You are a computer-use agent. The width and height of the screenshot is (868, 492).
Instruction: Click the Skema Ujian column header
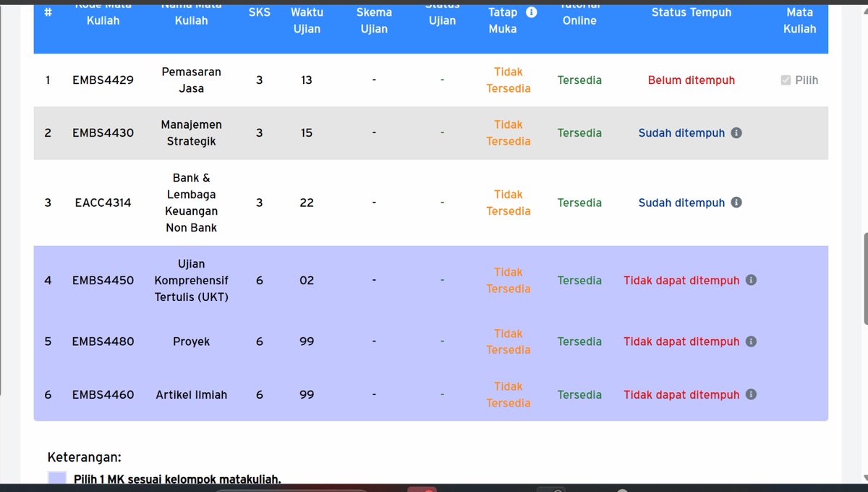click(x=374, y=20)
